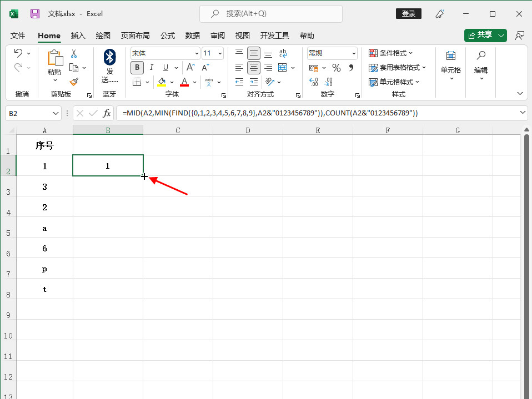
Task: Click Accounting Number Format icon
Action: [314, 68]
